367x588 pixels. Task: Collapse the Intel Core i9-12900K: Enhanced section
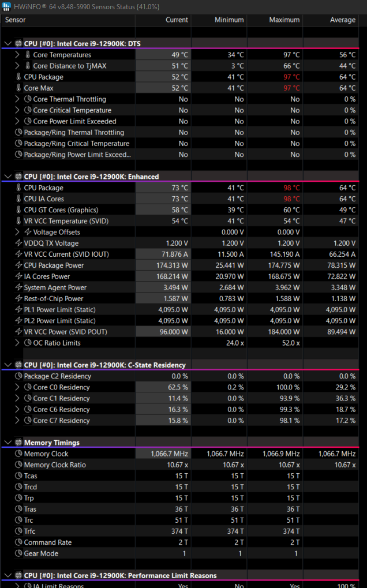coord(8,177)
